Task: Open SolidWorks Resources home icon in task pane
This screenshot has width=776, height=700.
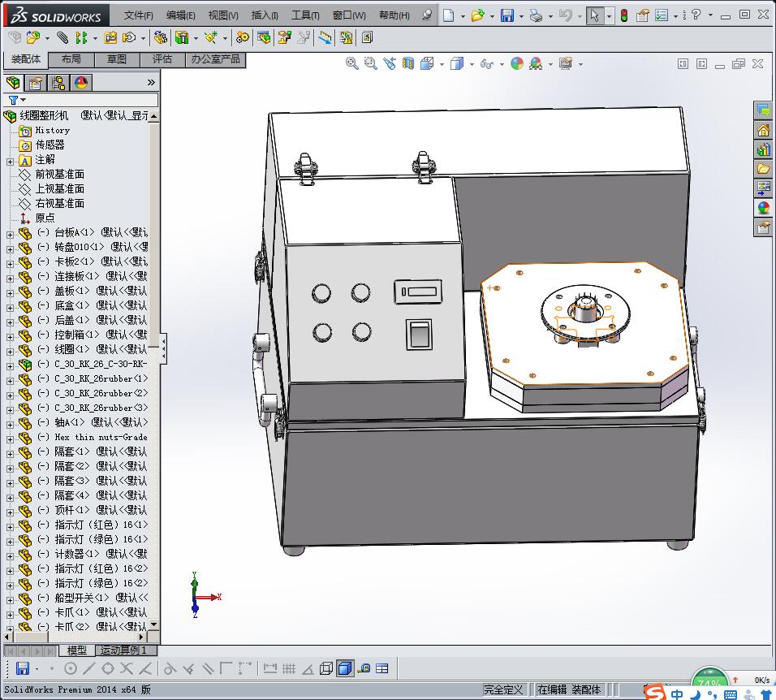Action: click(764, 130)
